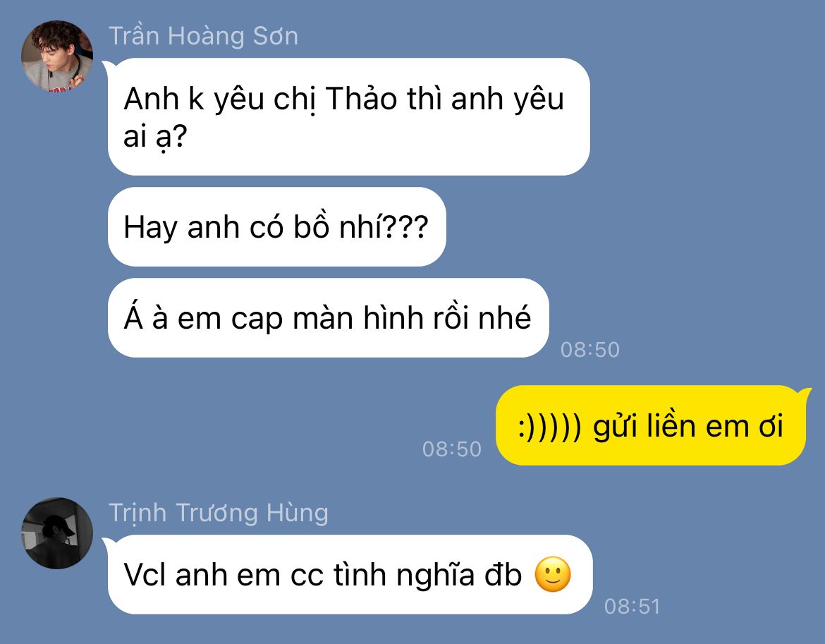Select the yellow 'gửi liền em ơi' bubble

pos(650,425)
